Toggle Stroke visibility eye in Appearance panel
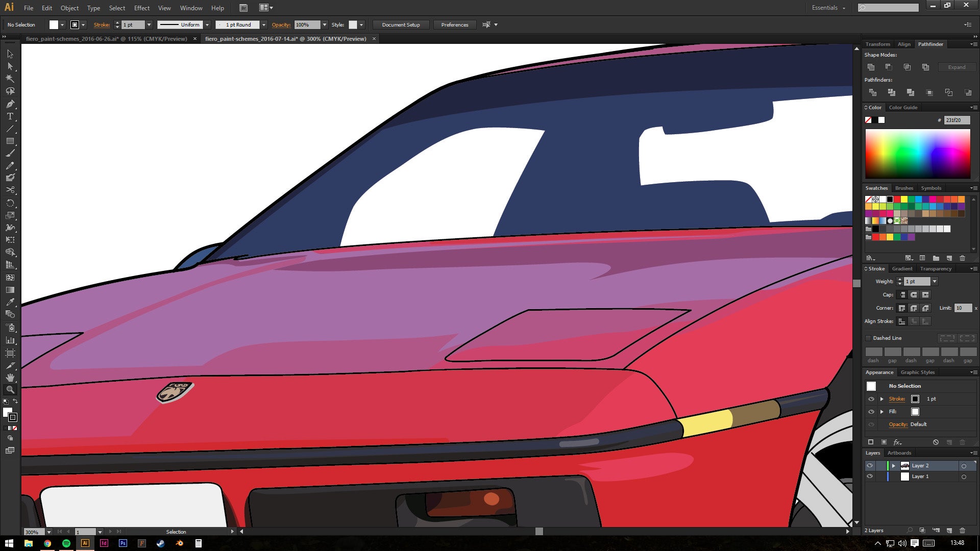The width and height of the screenshot is (980, 551). (871, 399)
